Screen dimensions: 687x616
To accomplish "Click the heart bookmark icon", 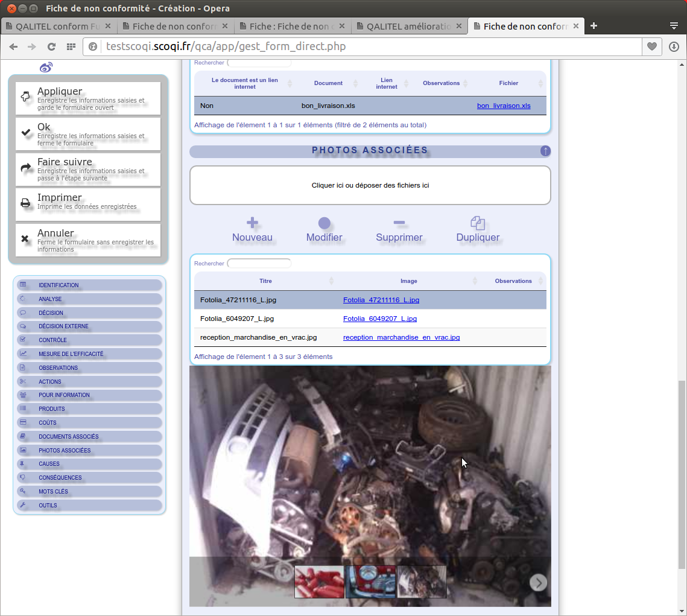I will click(x=652, y=46).
